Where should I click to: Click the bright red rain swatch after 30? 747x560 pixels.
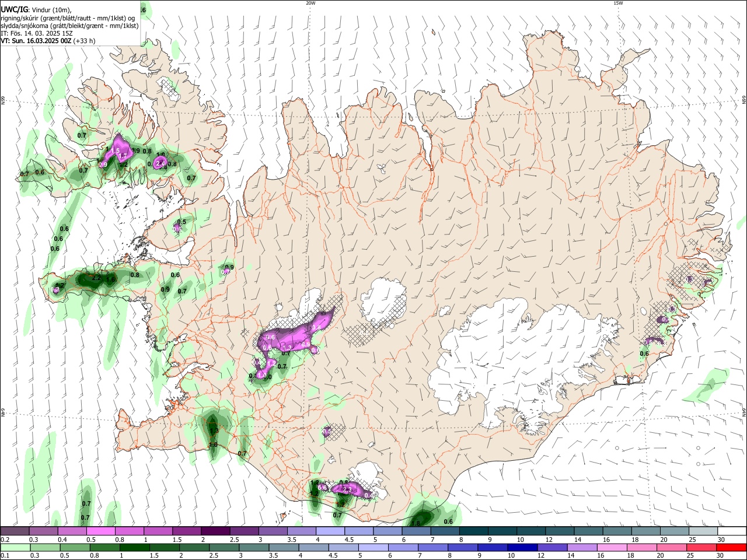click(x=732, y=547)
